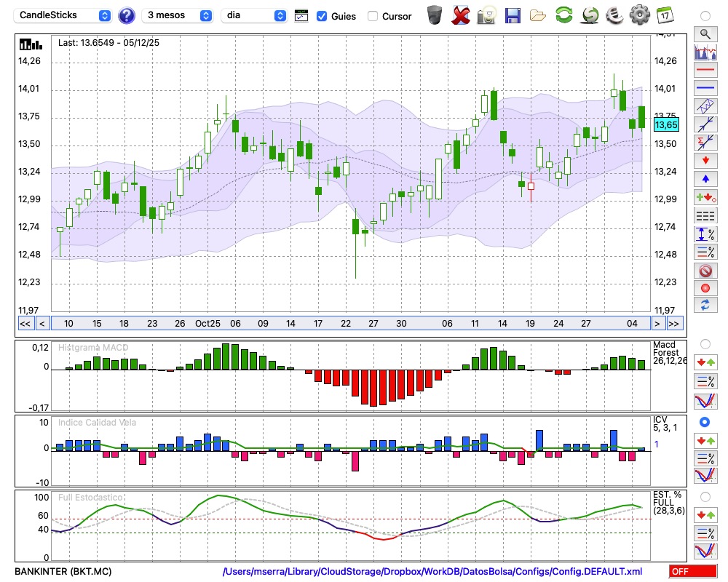Click the date timeline scroll bar
This screenshot has height=582, width=728.
pos(349,324)
